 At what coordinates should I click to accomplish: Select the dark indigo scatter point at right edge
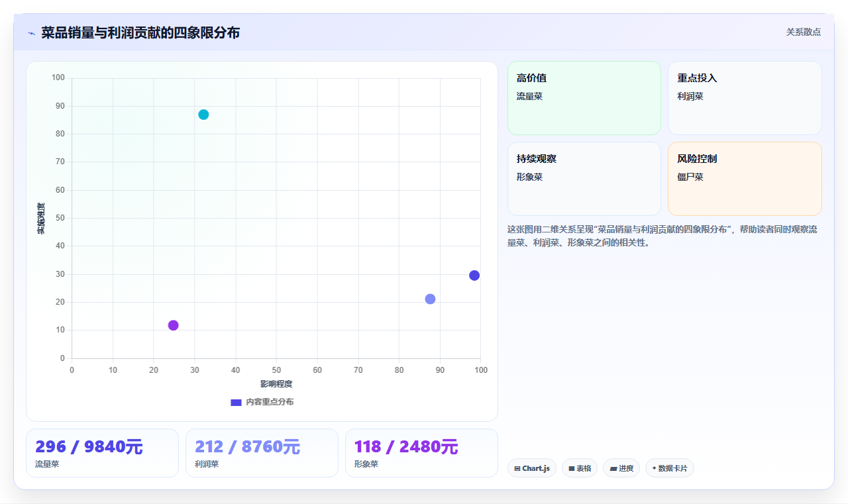click(x=474, y=276)
